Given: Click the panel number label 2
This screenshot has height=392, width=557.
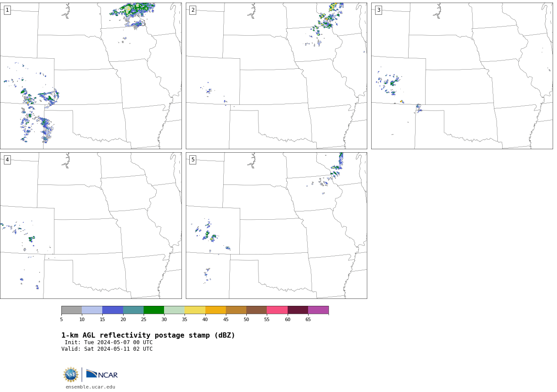Looking at the screenshot, I should 193,10.
